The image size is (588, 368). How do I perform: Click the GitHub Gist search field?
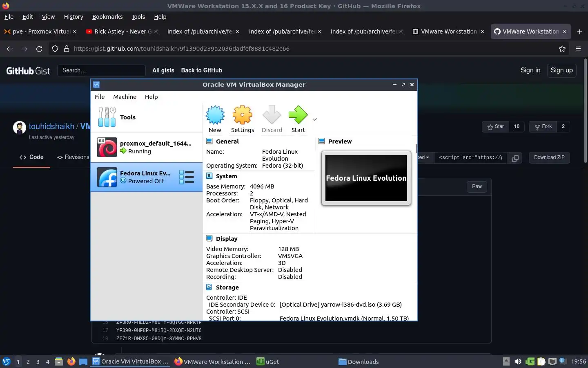click(101, 70)
